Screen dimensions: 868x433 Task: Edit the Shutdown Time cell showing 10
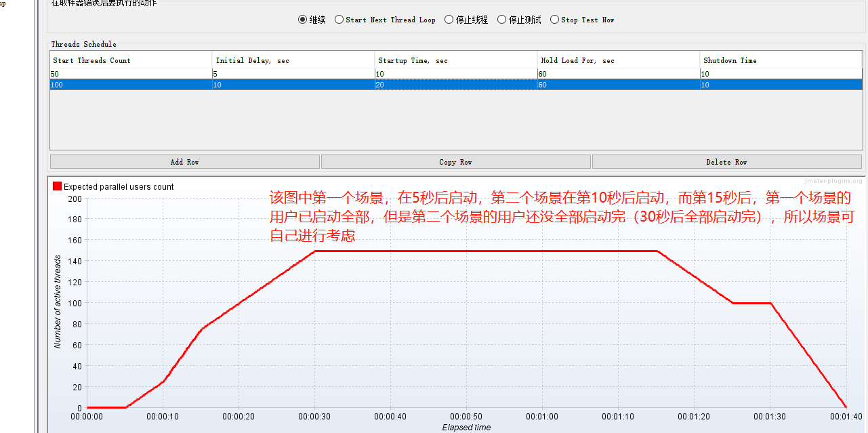click(x=781, y=74)
